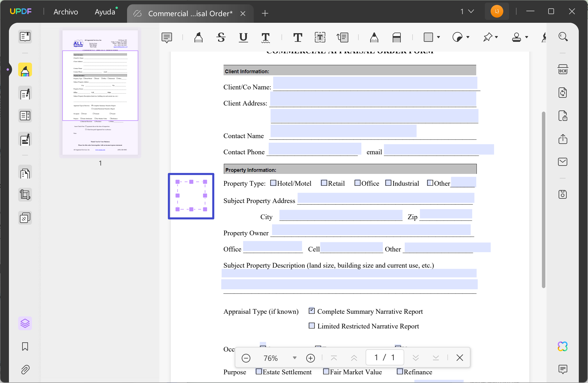Check the Estate Settlement purpose box
This screenshot has height=383, width=588.
(x=259, y=371)
